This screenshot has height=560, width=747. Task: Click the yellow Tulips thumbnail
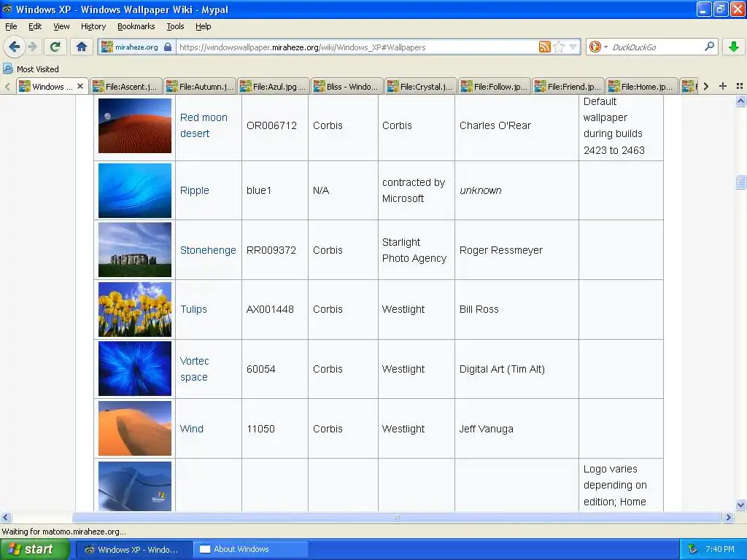point(135,309)
